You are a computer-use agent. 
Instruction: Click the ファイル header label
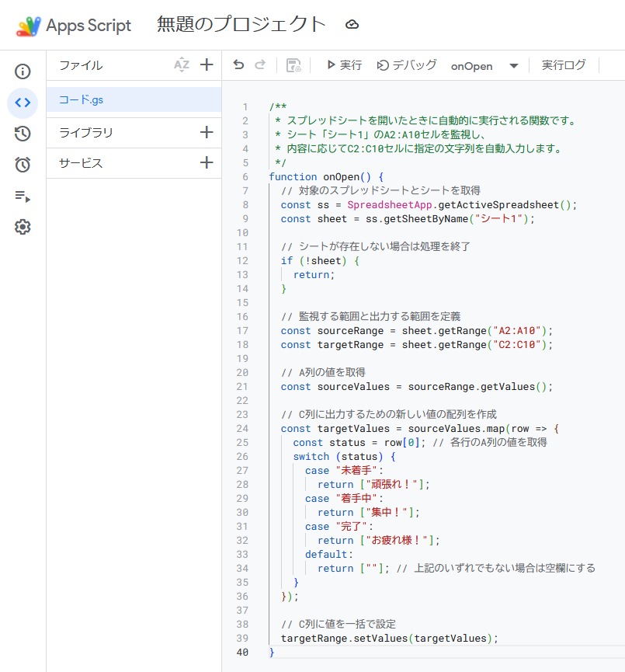[x=81, y=65]
